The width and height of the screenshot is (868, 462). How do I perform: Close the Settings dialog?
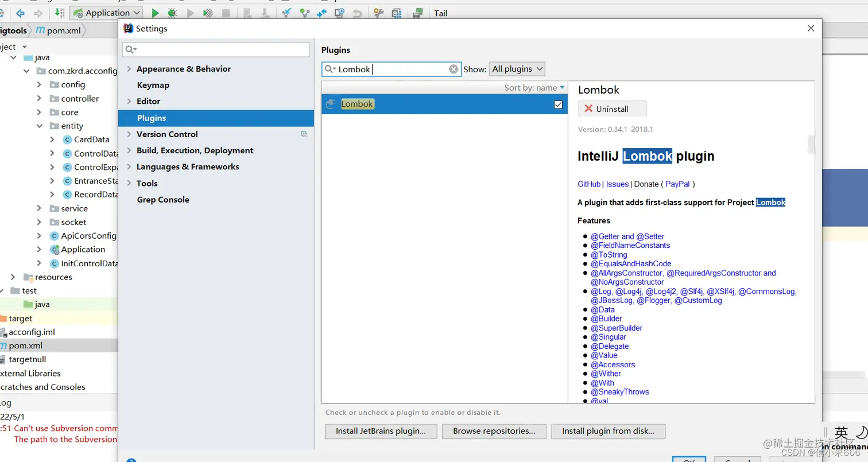point(811,28)
